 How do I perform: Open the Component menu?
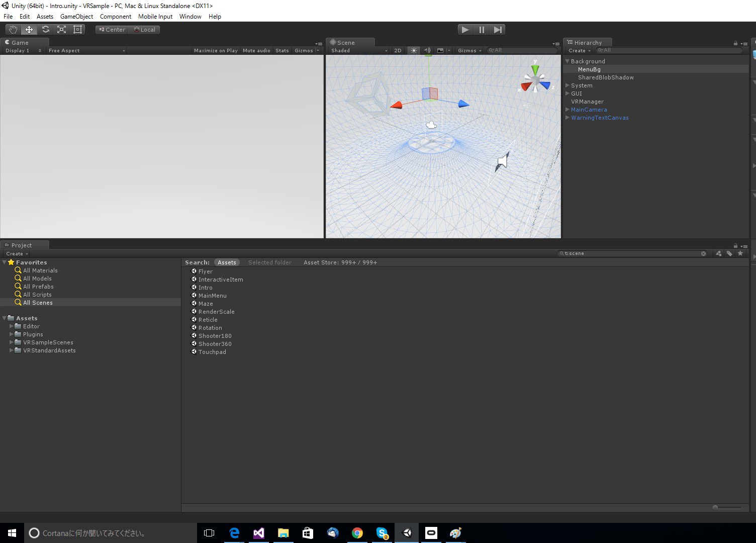(116, 17)
